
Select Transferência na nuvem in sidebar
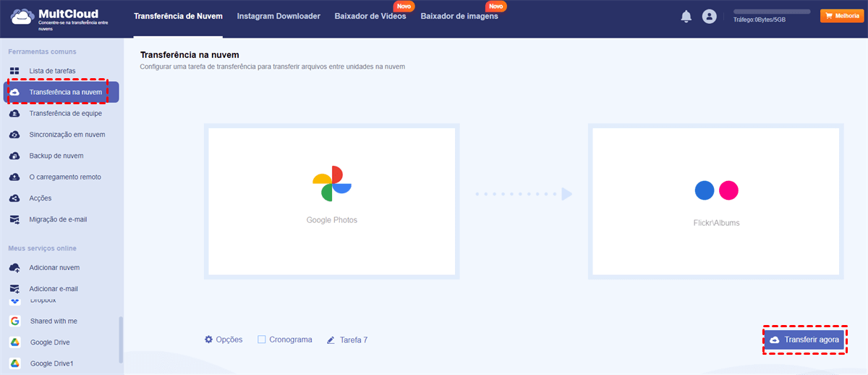(x=61, y=92)
